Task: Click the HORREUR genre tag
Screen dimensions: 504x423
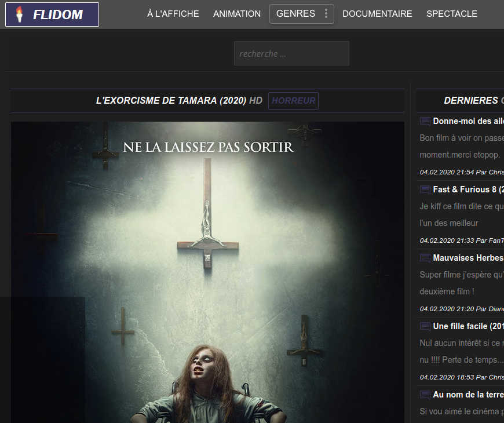Action: pos(294,101)
